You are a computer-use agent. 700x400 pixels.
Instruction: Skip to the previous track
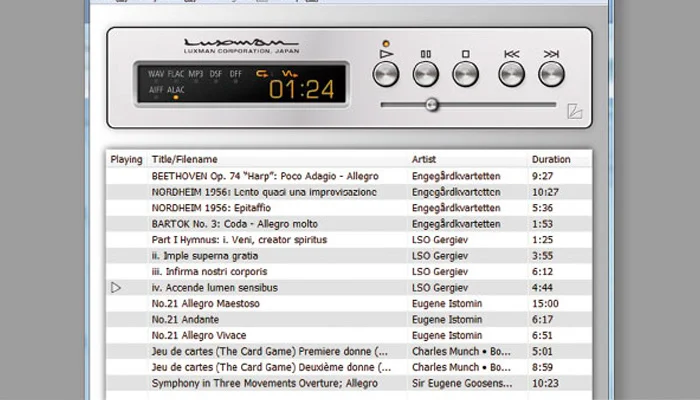[511, 74]
